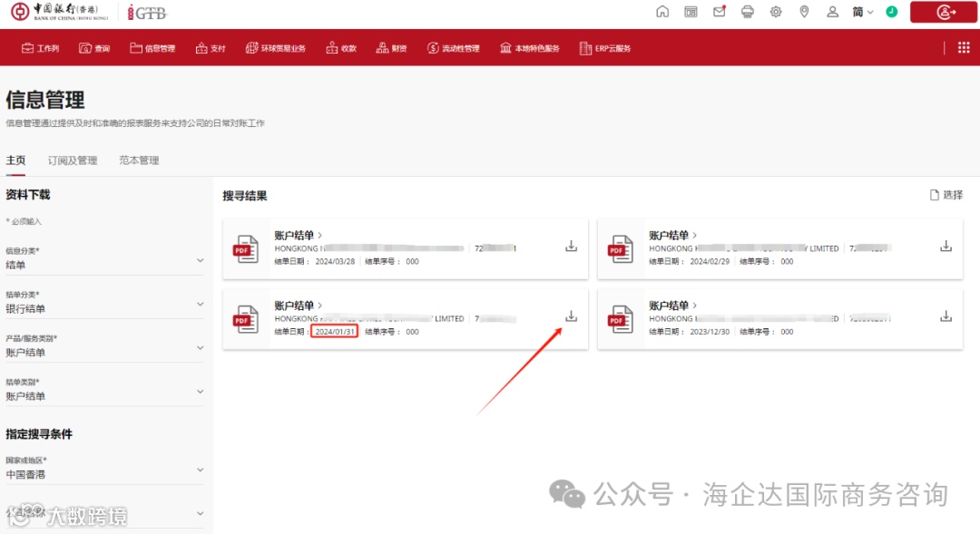This screenshot has height=534, width=980.
Task: Open 账户结单 link dated 2024/02/29
Action: (673, 235)
